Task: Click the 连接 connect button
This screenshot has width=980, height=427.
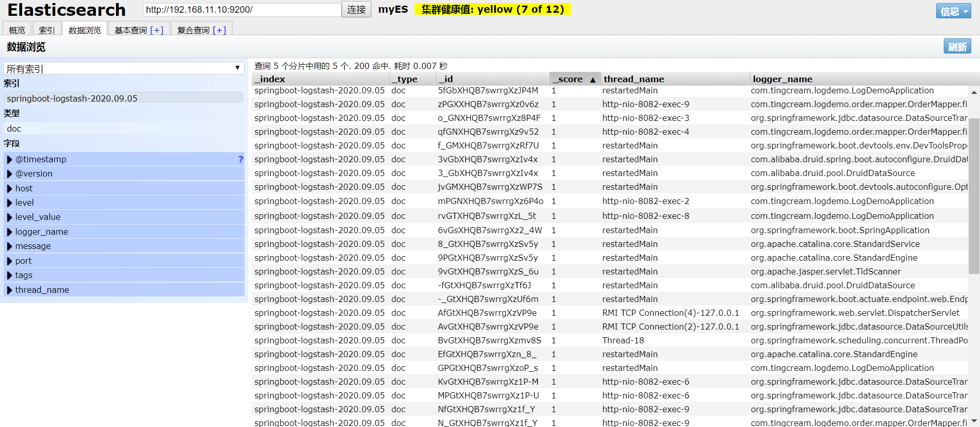Action: click(x=356, y=10)
